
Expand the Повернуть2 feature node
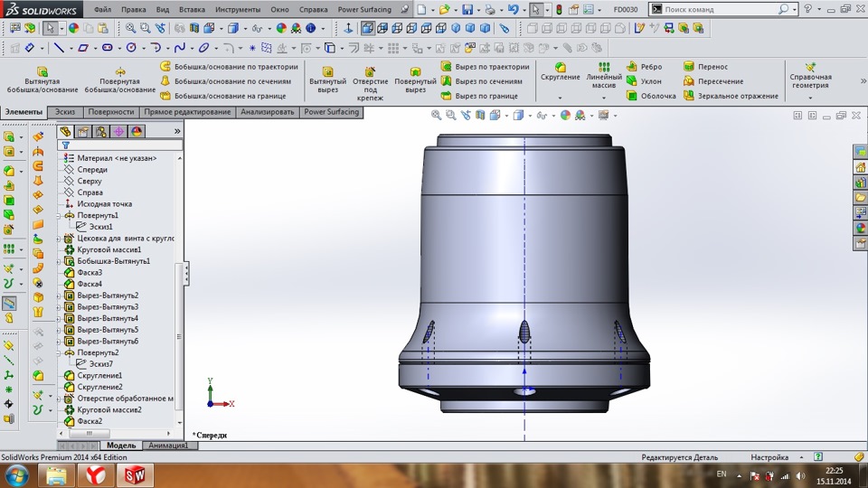[x=60, y=352]
